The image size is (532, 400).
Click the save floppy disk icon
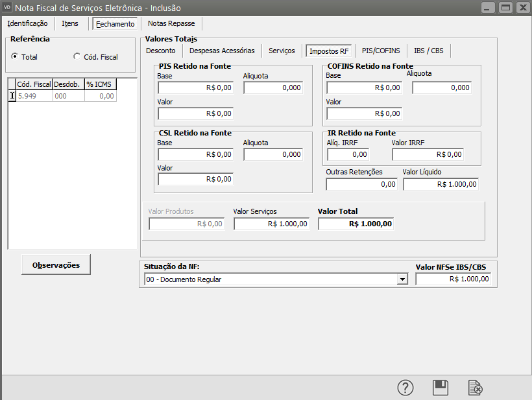point(441,388)
